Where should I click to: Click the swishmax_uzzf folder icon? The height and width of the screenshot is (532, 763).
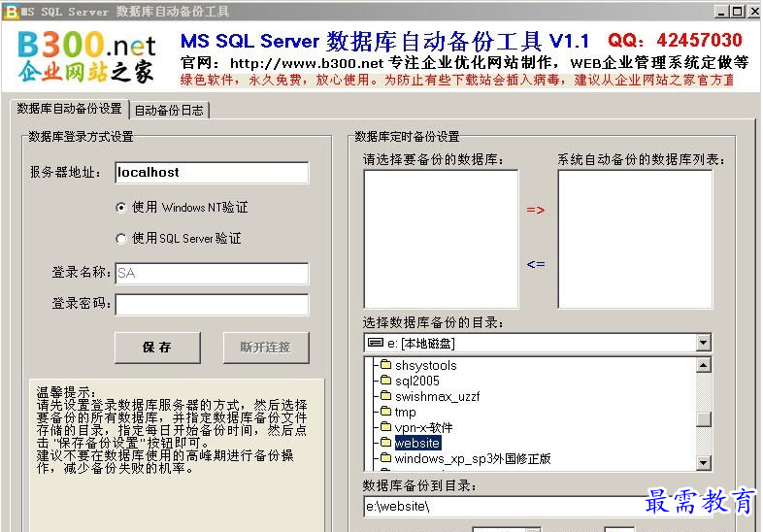pos(386,395)
